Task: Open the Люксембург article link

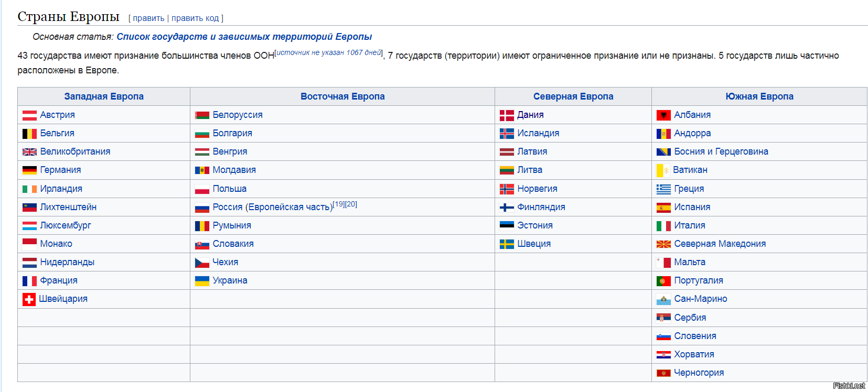Action: pos(66,225)
